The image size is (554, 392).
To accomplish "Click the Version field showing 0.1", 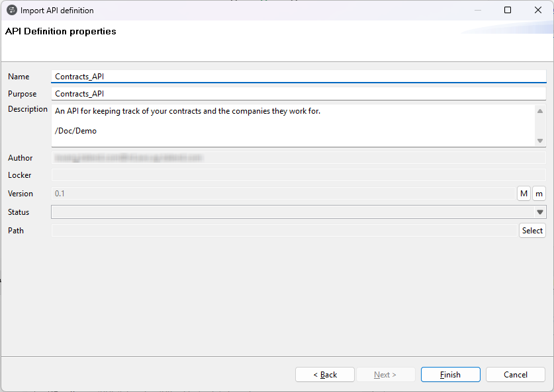I will (265, 193).
